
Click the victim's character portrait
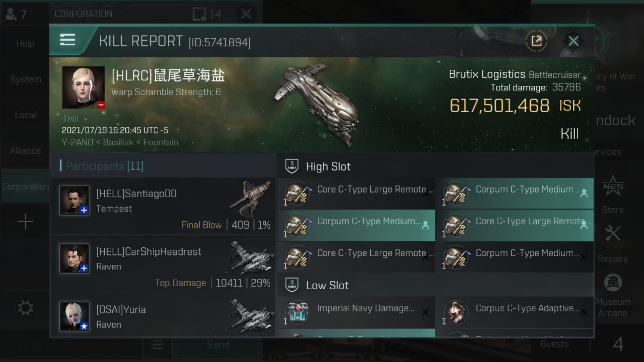(x=84, y=87)
